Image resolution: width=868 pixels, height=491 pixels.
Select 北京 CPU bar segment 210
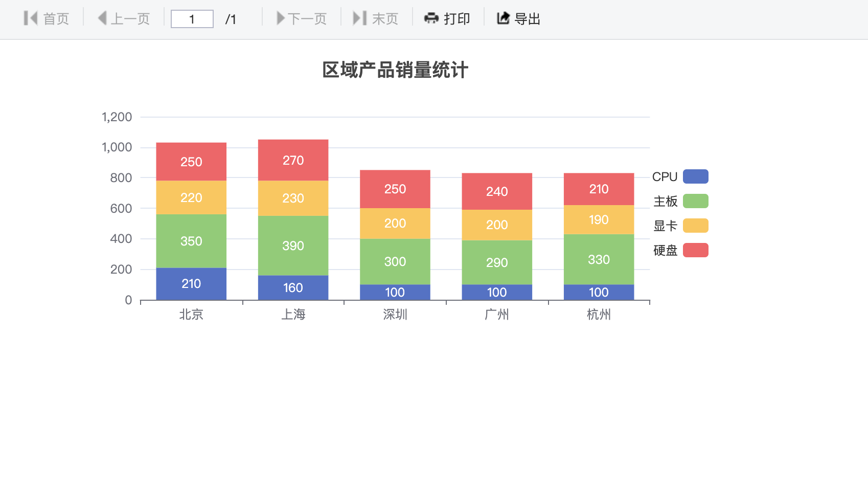(191, 284)
